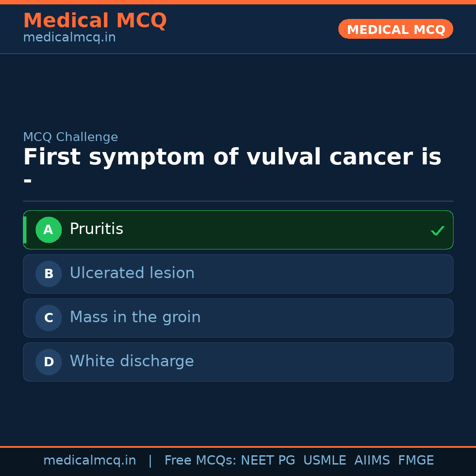The image size is (476, 476).
Task: Click the Medical MCQ orange logo
Action: pyautogui.click(x=95, y=20)
